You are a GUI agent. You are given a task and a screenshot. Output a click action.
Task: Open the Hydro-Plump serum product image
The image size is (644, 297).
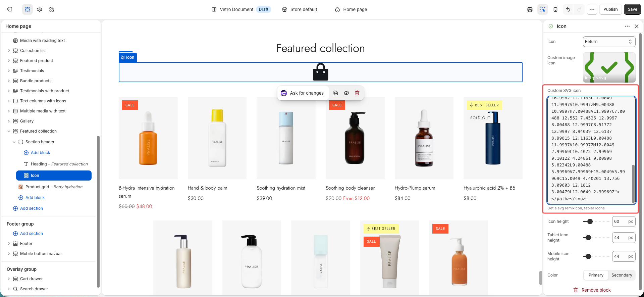[x=424, y=138]
